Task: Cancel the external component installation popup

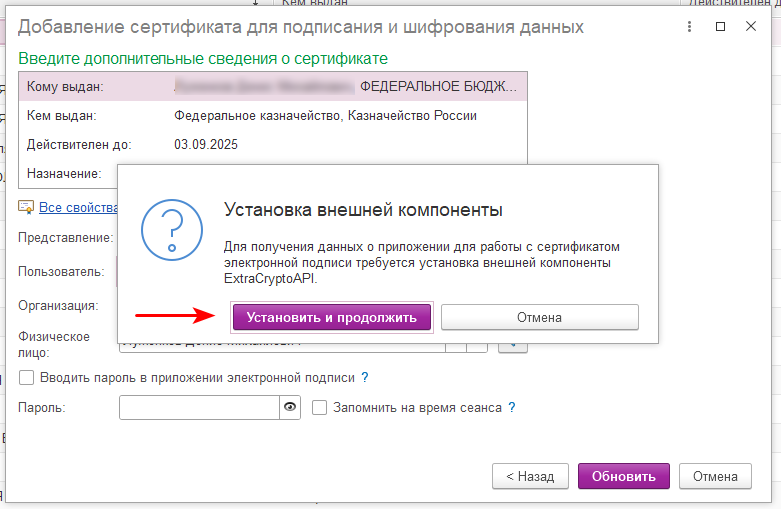Action: (539, 317)
